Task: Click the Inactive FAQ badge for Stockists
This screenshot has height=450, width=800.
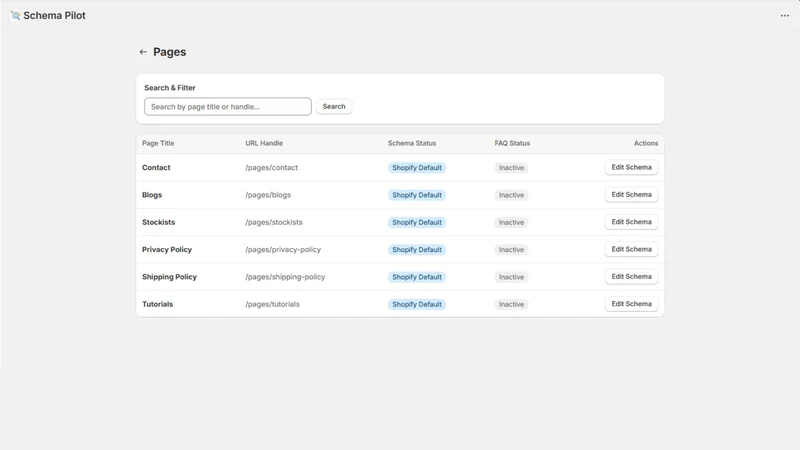Action: point(511,222)
